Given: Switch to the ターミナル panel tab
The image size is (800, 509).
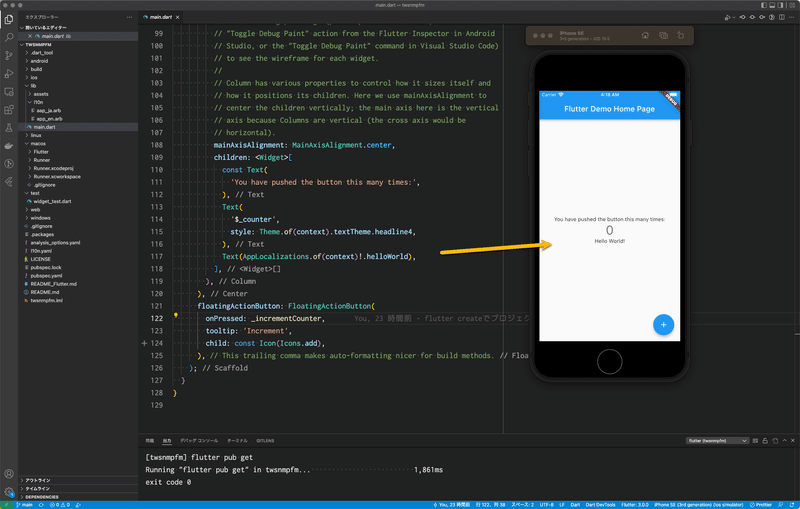Looking at the screenshot, I should tap(237, 441).
